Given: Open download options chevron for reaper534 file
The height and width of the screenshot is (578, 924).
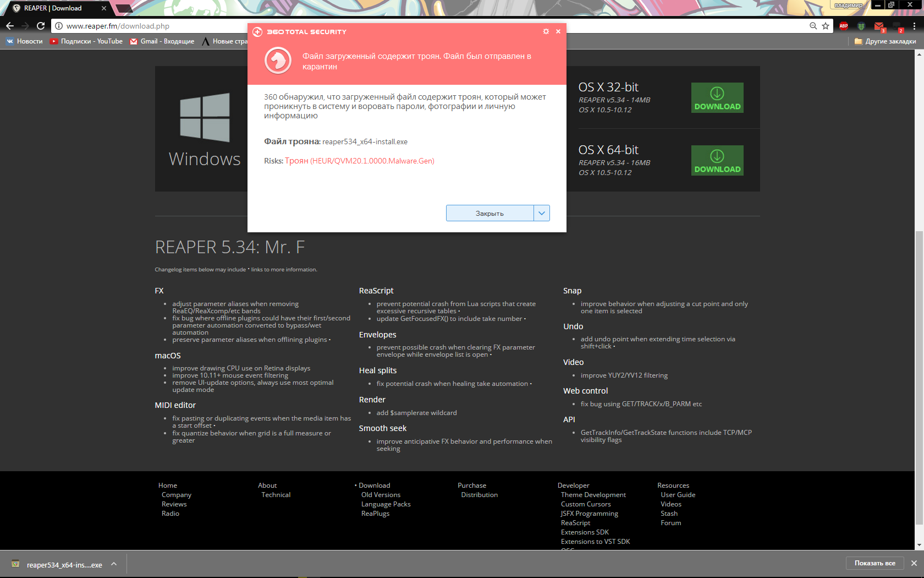Looking at the screenshot, I should pos(114,564).
